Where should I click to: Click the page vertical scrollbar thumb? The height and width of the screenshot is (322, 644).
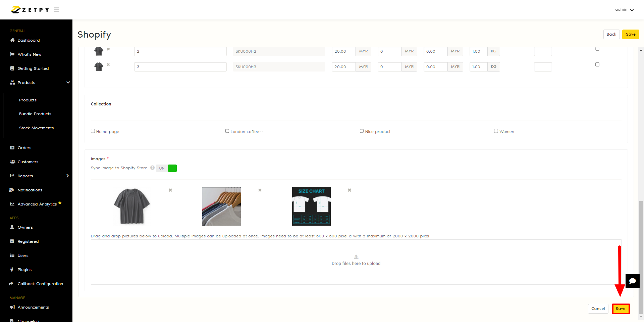[641, 257]
